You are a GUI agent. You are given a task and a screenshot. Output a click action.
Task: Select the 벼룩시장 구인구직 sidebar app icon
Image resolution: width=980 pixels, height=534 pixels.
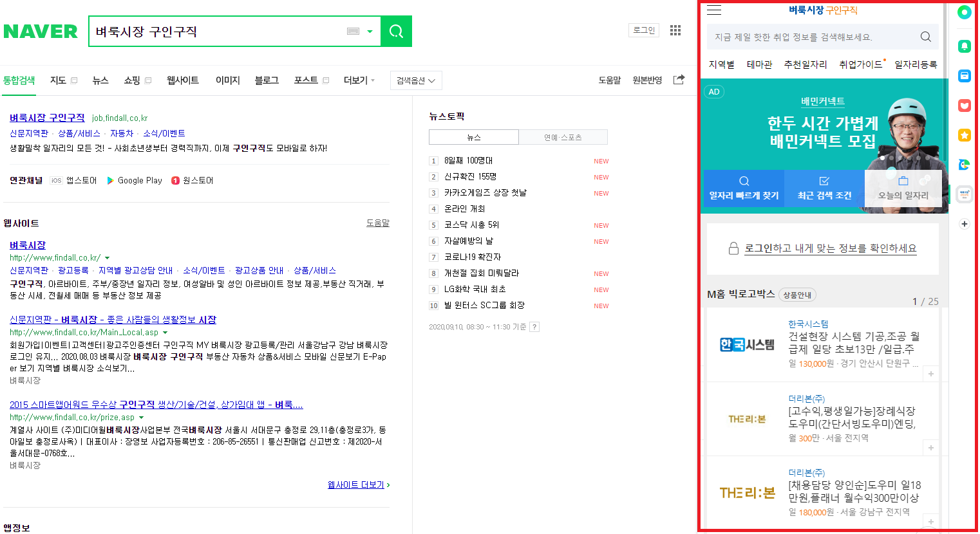[964, 194]
